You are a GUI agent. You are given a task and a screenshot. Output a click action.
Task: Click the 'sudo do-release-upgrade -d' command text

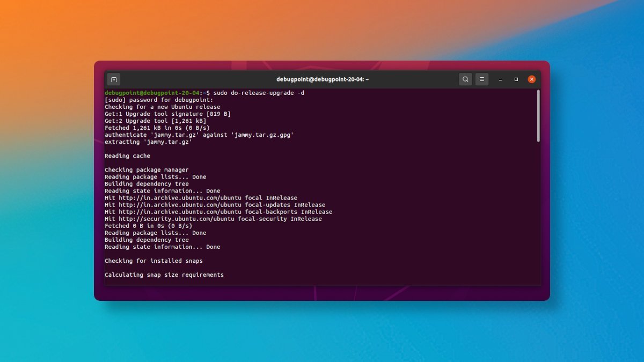click(x=259, y=93)
